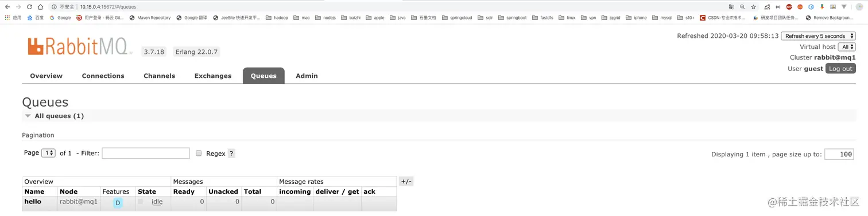Open the Virtual host dropdown

point(847,47)
